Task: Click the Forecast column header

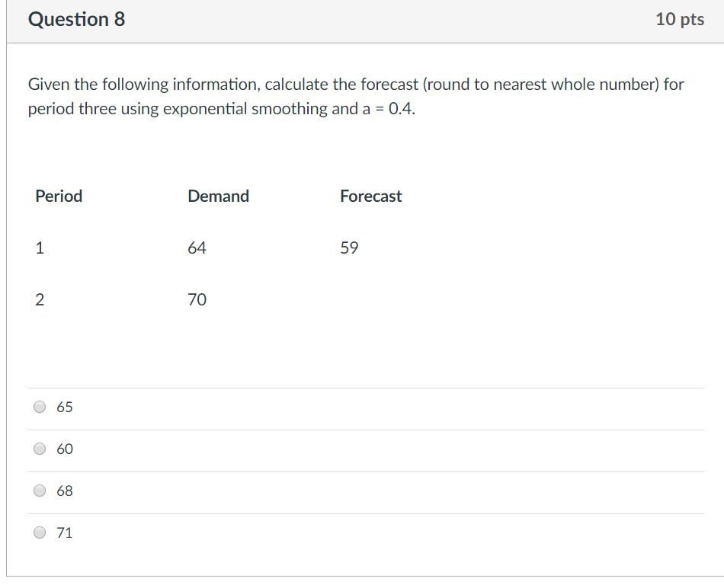Action: tap(370, 197)
